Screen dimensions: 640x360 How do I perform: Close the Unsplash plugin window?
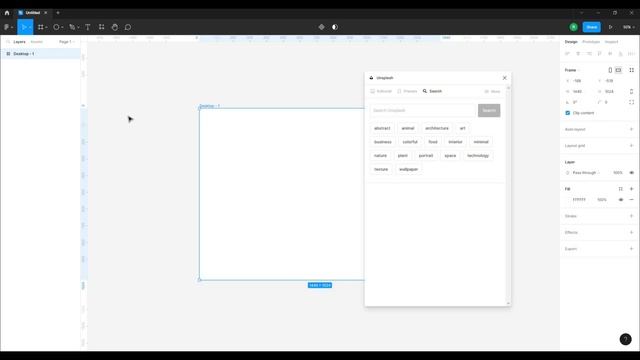click(x=504, y=78)
